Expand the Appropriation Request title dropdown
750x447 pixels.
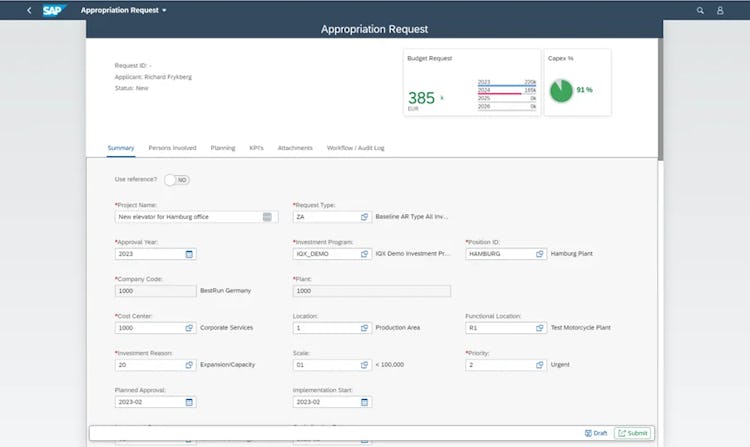pos(164,11)
